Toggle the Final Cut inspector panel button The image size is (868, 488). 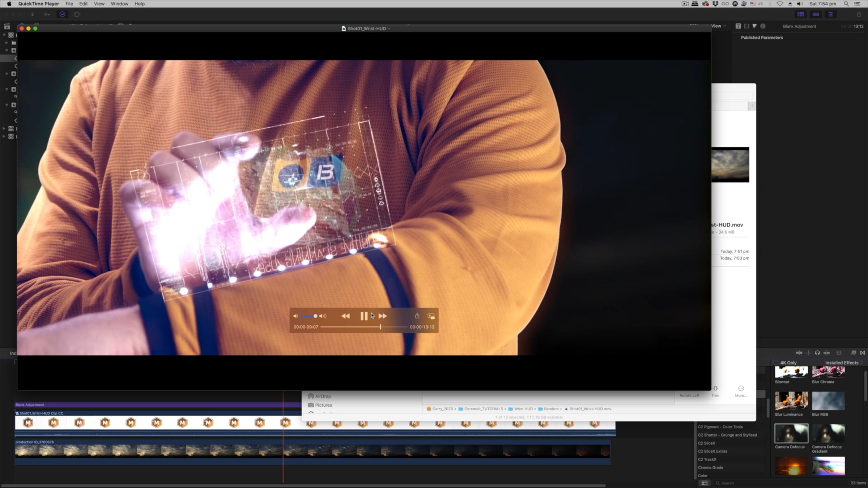tap(831, 14)
